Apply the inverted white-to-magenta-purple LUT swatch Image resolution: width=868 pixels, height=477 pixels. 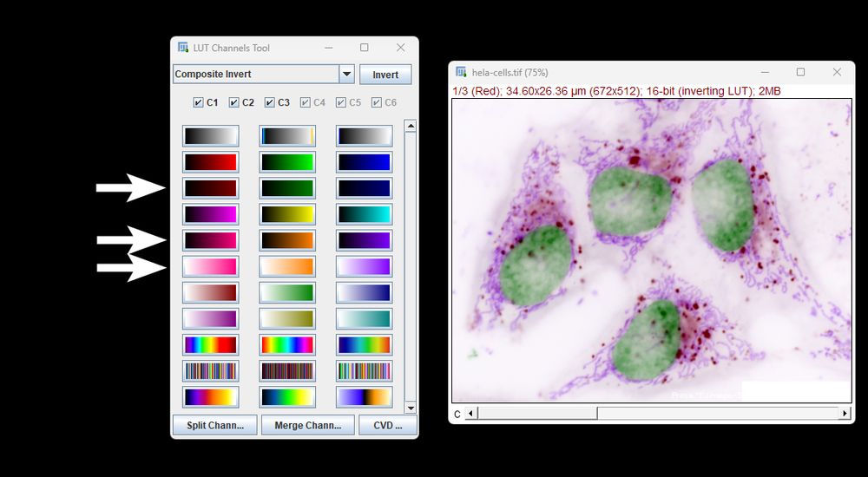[211, 319]
